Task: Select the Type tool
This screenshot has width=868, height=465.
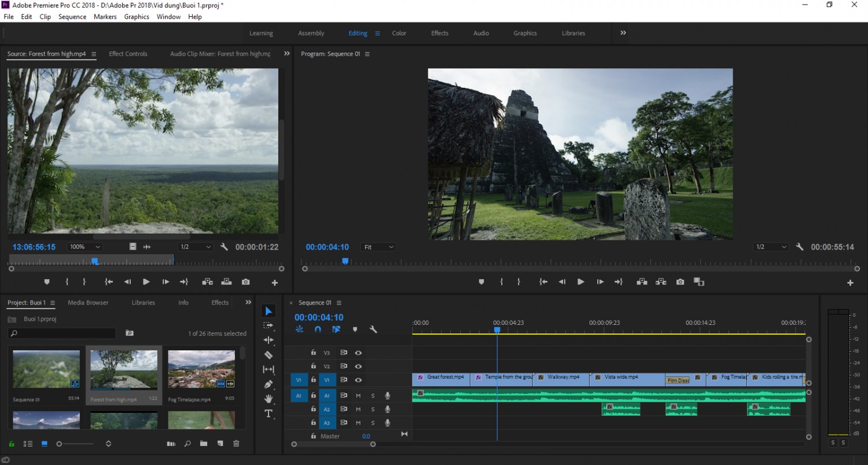Action: 269,413
